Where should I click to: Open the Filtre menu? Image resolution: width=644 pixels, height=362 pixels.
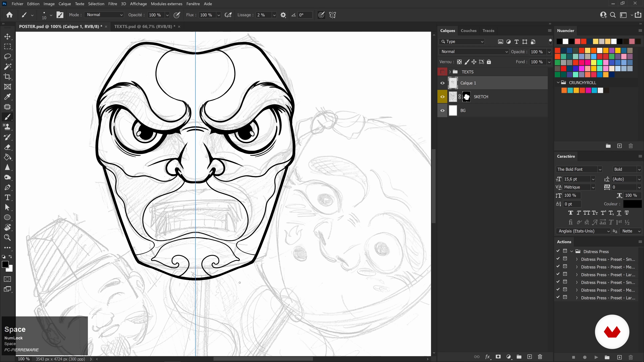click(x=113, y=4)
